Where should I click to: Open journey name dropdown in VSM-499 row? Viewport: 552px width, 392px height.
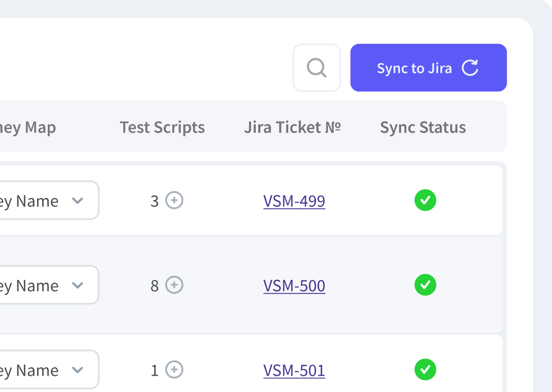coord(77,201)
